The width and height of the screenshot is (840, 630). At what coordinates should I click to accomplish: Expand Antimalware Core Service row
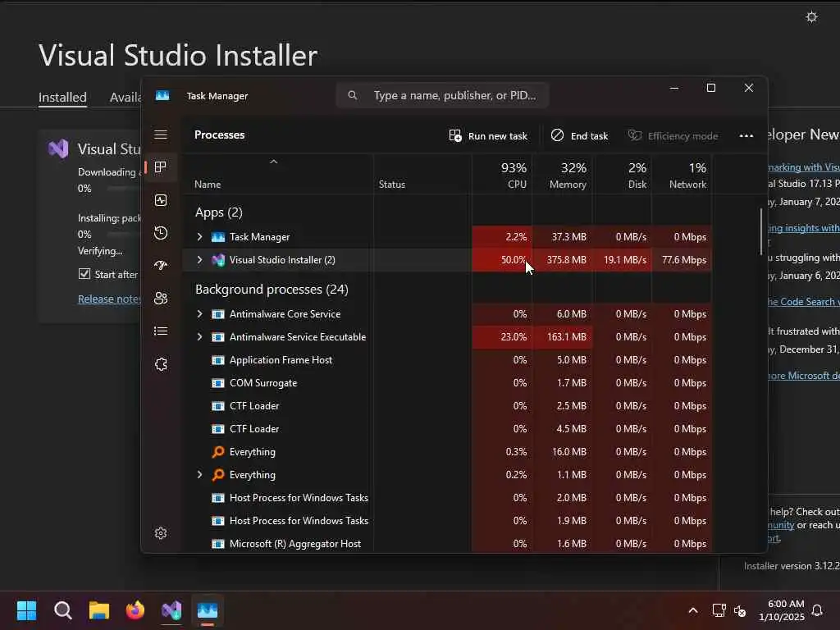200,314
